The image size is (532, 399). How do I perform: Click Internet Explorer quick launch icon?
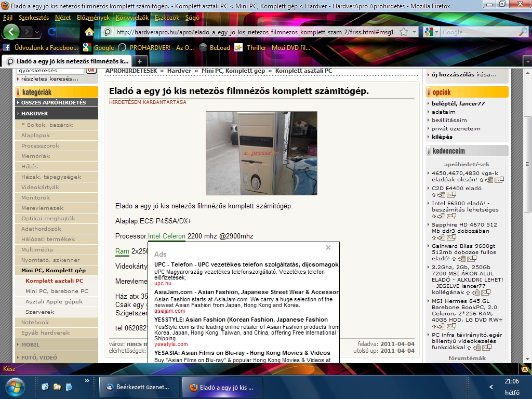click(x=45, y=387)
